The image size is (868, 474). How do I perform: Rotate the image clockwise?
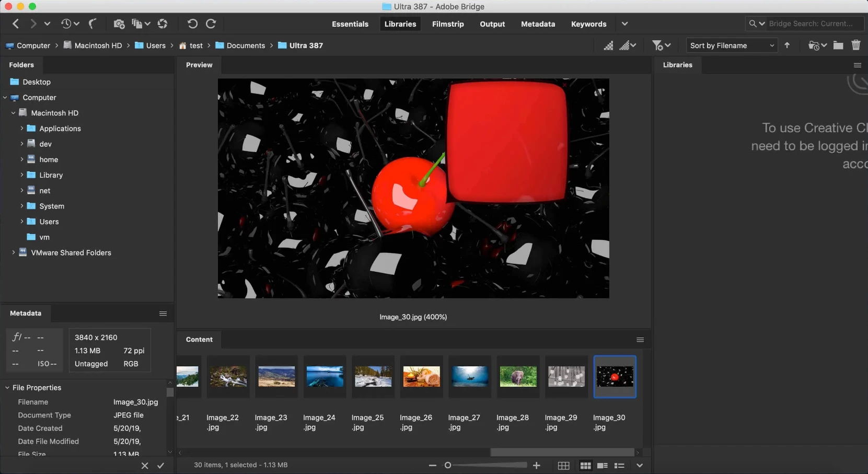tap(211, 24)
